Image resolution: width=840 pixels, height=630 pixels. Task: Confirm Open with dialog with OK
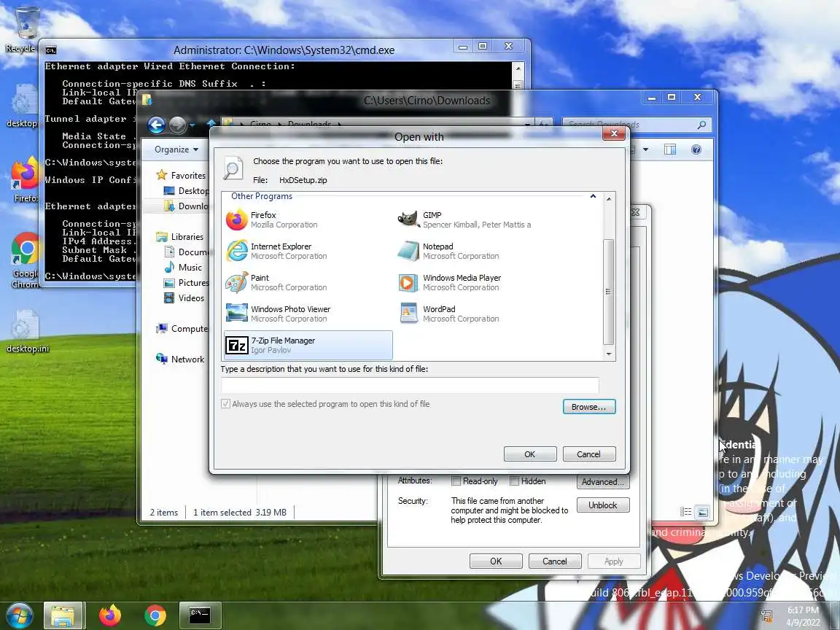coord(530,454)
